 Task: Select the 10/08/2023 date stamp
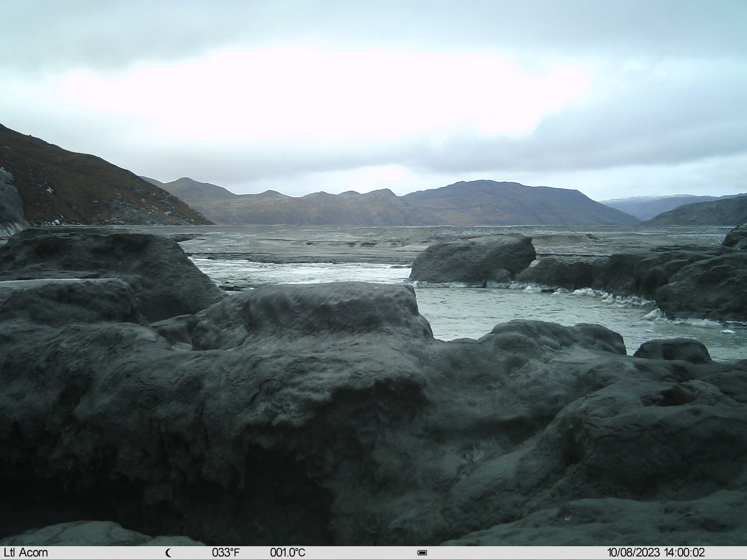pos(633,553)
